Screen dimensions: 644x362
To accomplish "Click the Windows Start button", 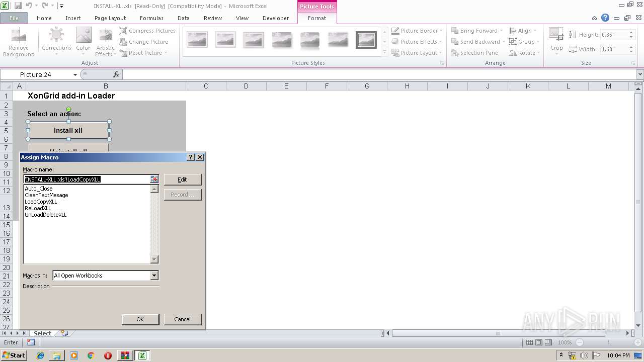I will (x=14, y=355).
